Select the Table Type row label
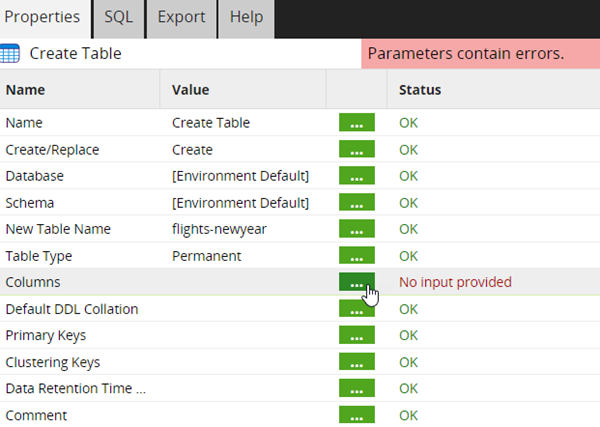Screen dimensions: 600x427 [x=39, y=256]
